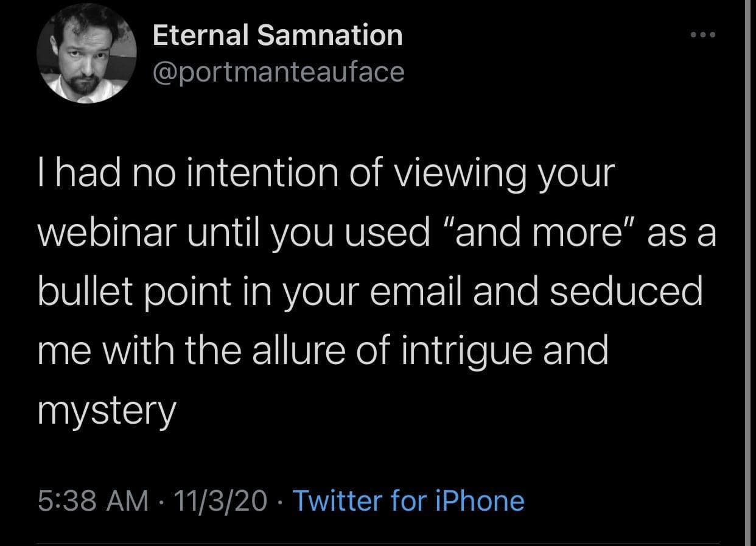
Task: Click Eternal Samnation's profile picture
Action: (x=86, y=54)
